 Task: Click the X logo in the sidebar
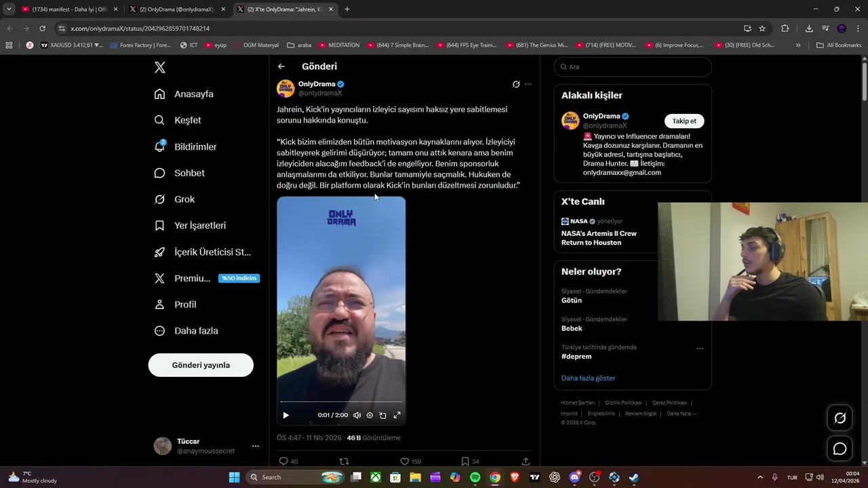click(x=159, y=67)
